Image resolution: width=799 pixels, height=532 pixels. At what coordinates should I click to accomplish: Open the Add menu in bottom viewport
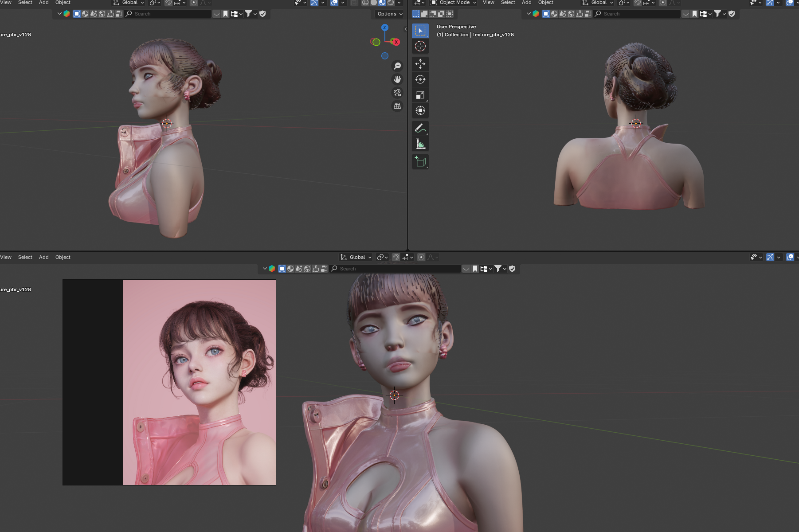coord(43,257)
